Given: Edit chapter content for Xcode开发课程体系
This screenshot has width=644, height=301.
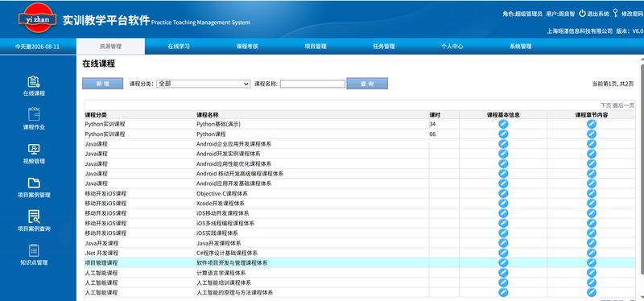Looking at the screenshot, I should [592, 204].
